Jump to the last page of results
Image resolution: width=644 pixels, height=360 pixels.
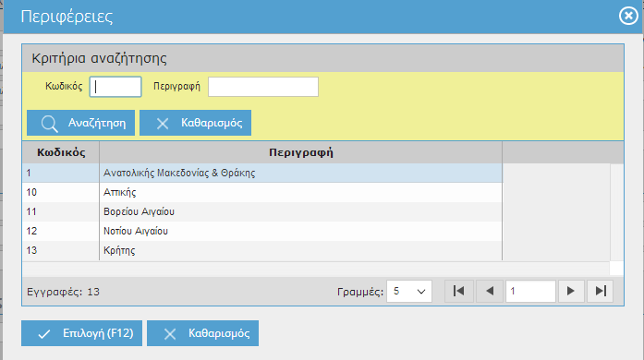pyautogui.click(x=600, y=291)
